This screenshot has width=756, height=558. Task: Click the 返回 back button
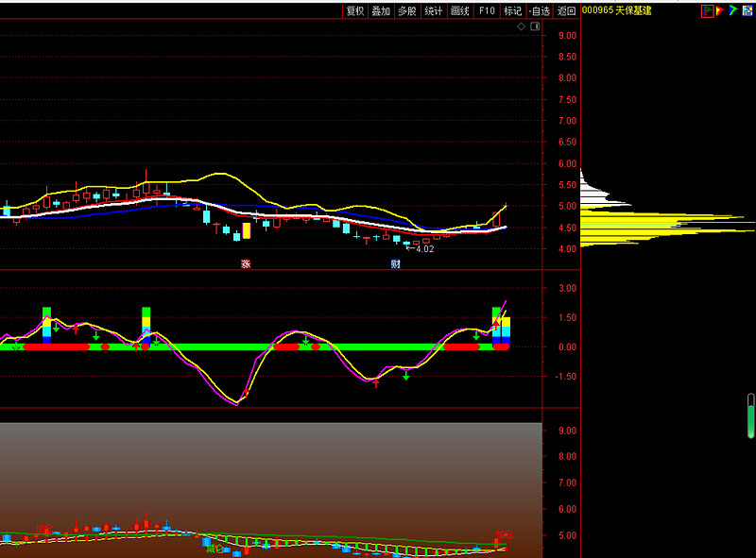tap(566, 11)
